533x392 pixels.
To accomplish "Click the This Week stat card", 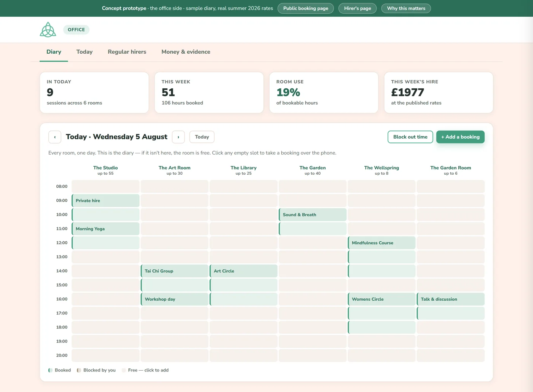I will [x=209, y=92].
